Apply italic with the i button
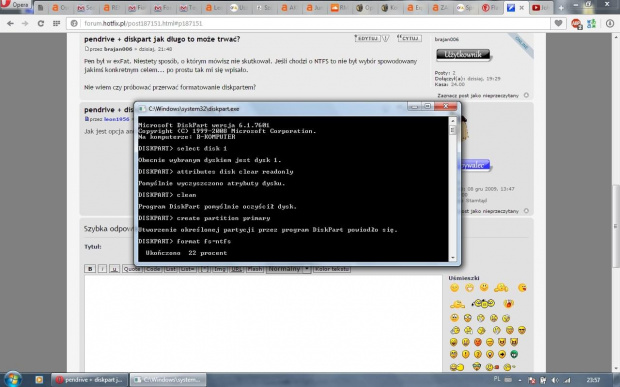Screen dimensions: 620x387 pos(102,269)
